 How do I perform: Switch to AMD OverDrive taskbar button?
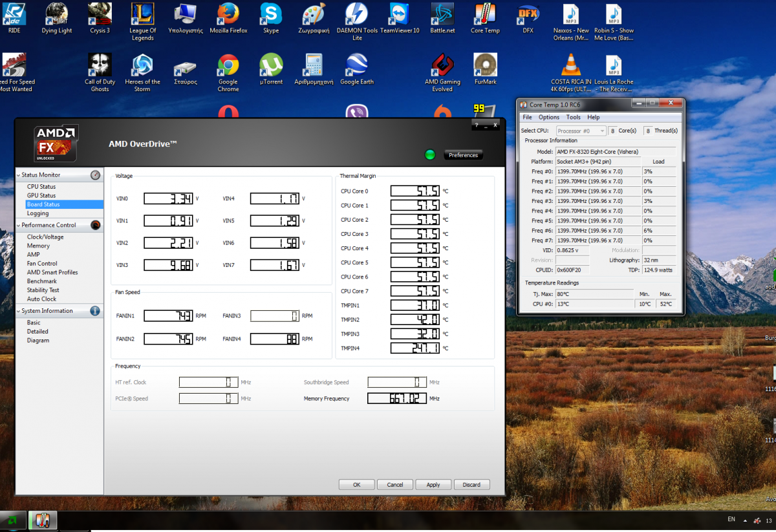(x=14, y=520)
